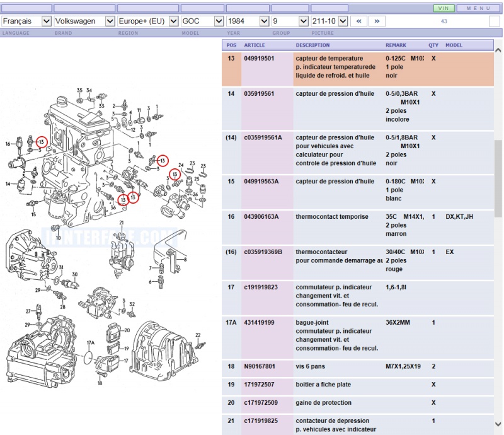Click callout 17A in the parts diagram

(x=90, y=342)
